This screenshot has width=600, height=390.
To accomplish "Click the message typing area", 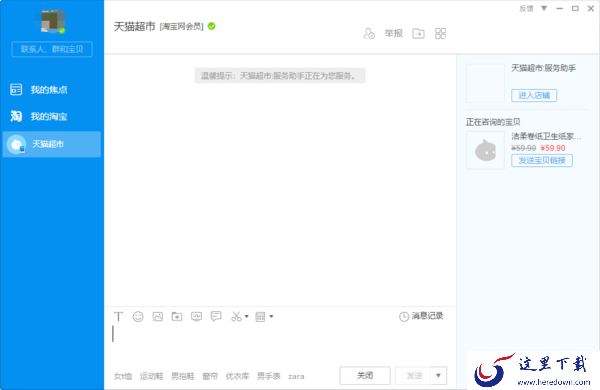I will point(281,343).
